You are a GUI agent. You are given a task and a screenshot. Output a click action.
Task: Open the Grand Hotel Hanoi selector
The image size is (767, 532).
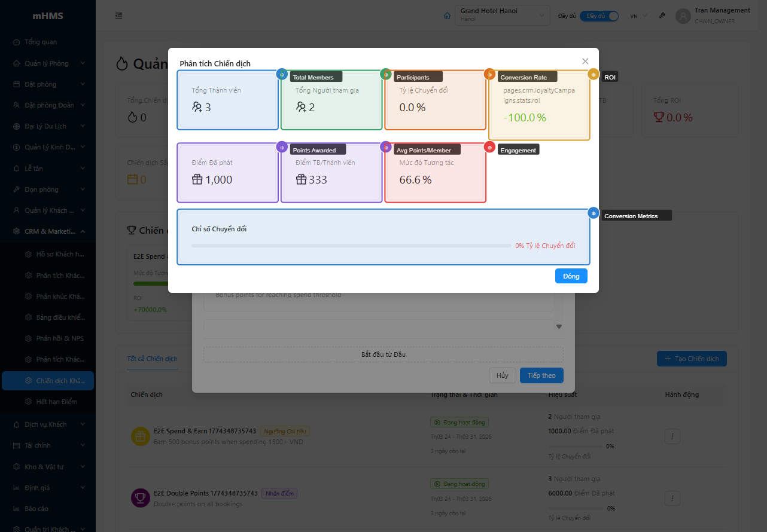pos(502,15)
